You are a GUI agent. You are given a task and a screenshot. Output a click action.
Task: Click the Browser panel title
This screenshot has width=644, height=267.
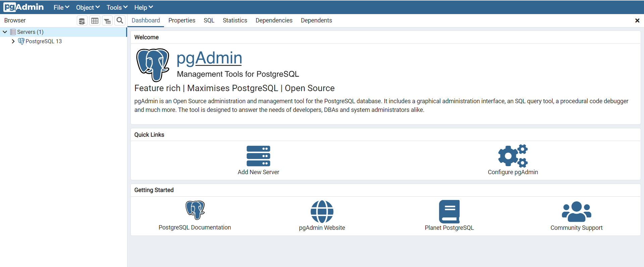point(15,20)
